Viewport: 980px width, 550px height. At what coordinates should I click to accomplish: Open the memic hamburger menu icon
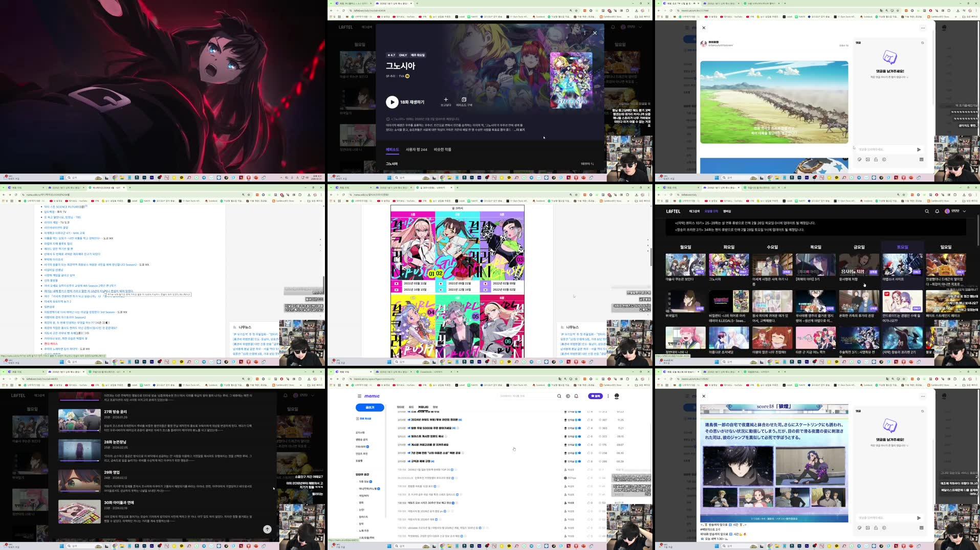click(x=359, y=395)
